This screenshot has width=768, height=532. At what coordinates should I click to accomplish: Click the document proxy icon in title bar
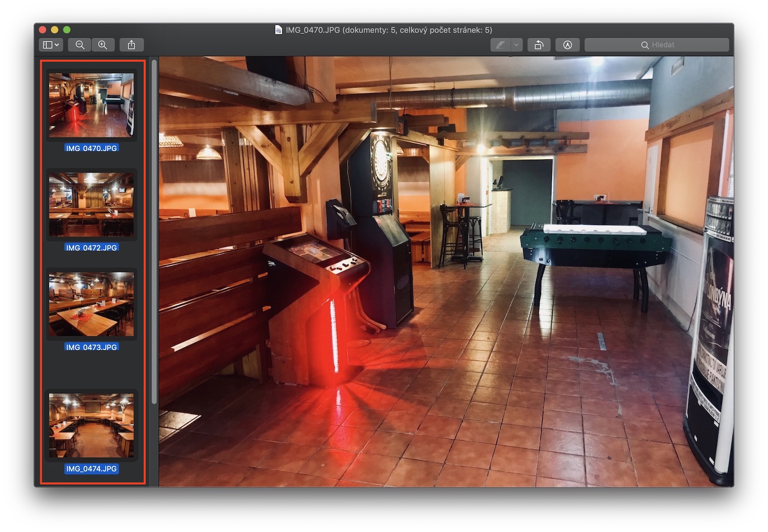(x=278, y=30)
